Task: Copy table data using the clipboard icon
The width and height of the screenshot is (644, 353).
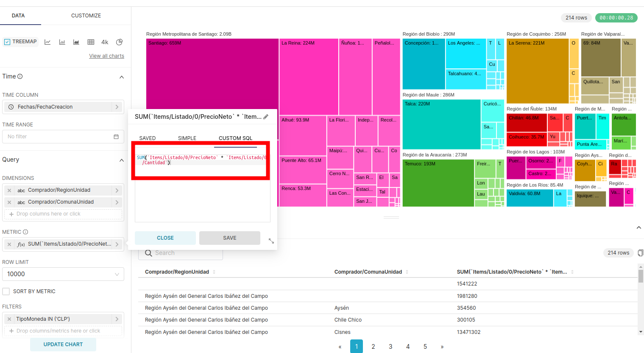Action: point(640,253)
